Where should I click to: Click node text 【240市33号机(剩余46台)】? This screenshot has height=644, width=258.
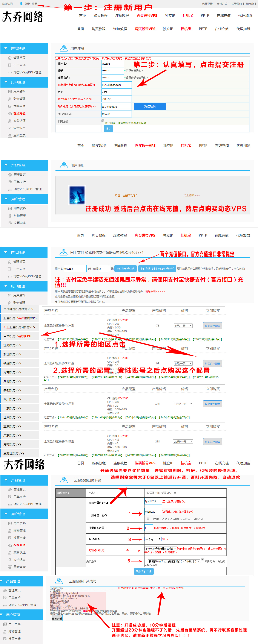coord(73,339)
